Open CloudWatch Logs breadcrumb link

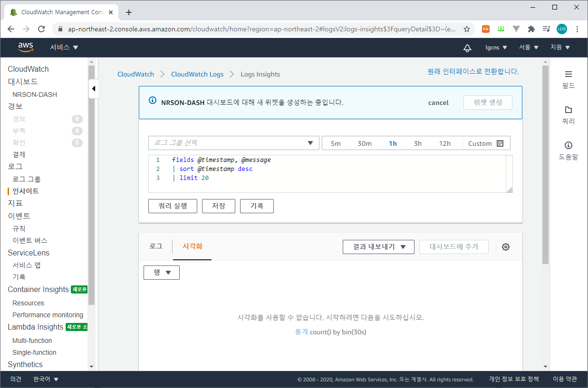pyautogui.click(x=197, y=74)
